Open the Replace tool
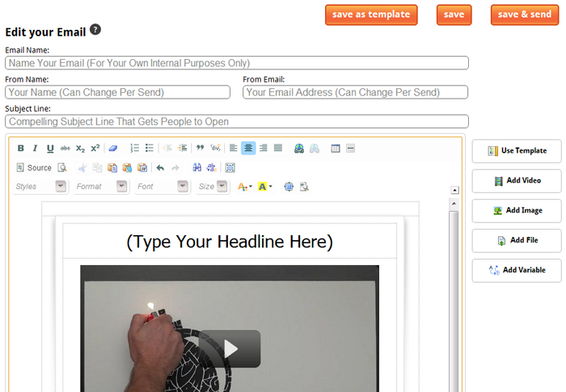The width and height of the screenshot is (566, 392). click(x=212, y=167)
